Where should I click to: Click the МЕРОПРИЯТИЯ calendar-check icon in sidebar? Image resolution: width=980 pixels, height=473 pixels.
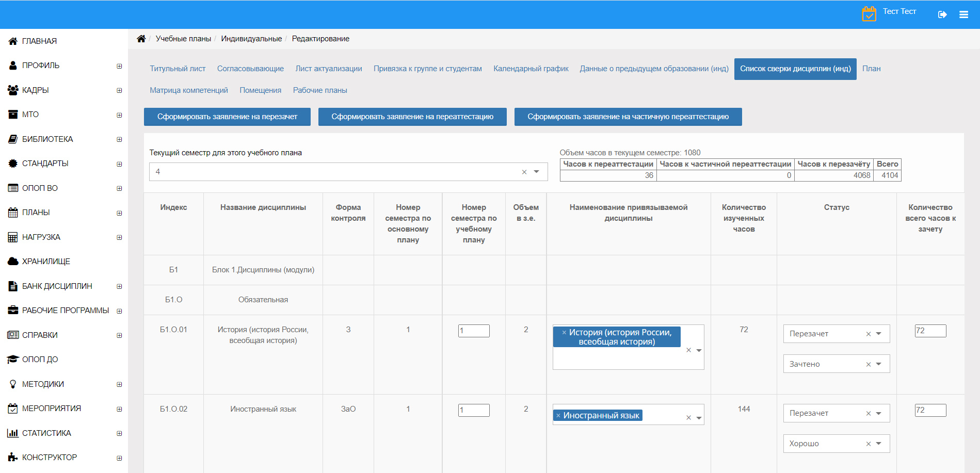[x=13, y=409]
